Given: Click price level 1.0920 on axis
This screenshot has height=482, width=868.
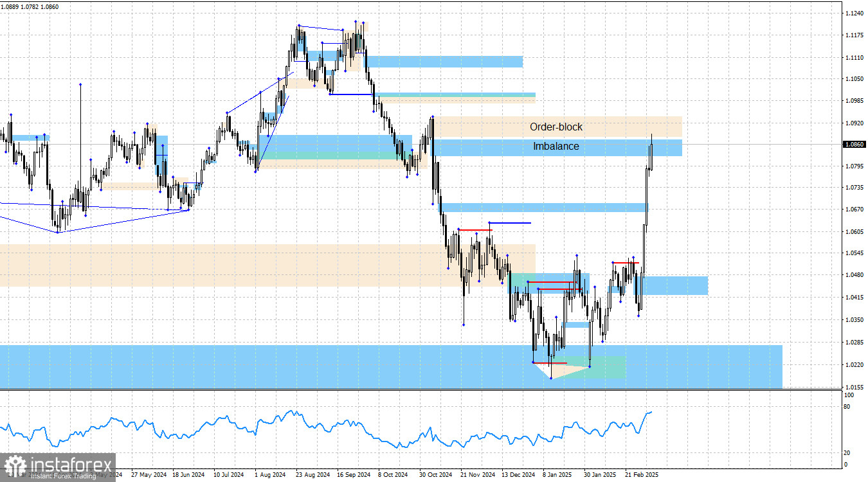Looking at the screenshot, I should [853, 123].
